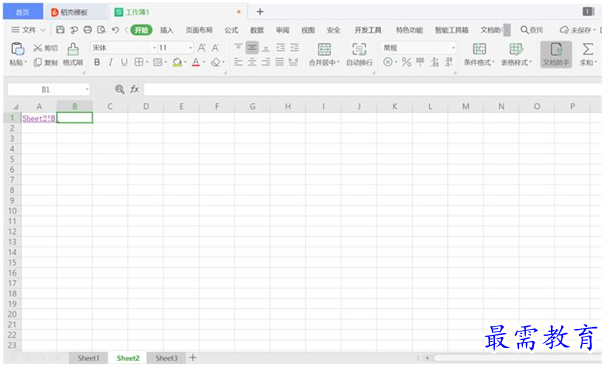The image size is (606, 369).
Task: Click the Copy (复制) icon
Action: coord(37,63)
